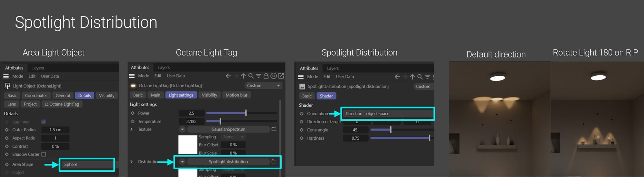This screenshot has height=177, width=644.
Task: Open round dropdown arrow beside GaussianSpectrum
Action: (182, 129)
